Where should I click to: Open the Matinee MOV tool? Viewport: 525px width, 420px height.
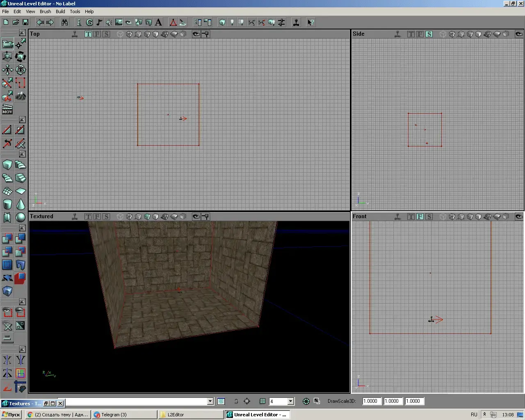[x=7, y=109]
